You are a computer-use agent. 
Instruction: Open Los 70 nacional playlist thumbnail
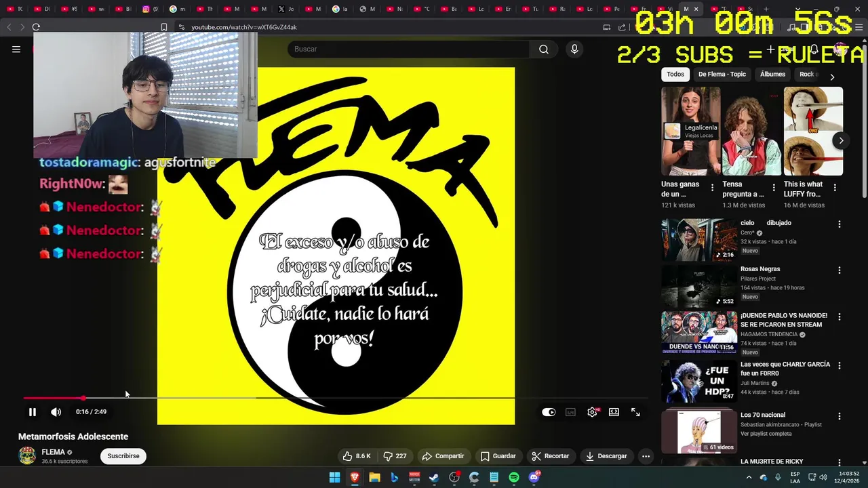pyautogui.click(x=699, y=432)
